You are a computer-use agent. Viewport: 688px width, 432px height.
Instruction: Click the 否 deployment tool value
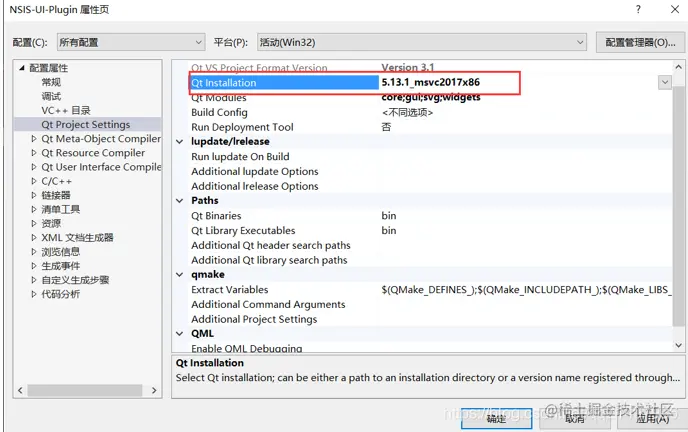(x=386, y=127)
